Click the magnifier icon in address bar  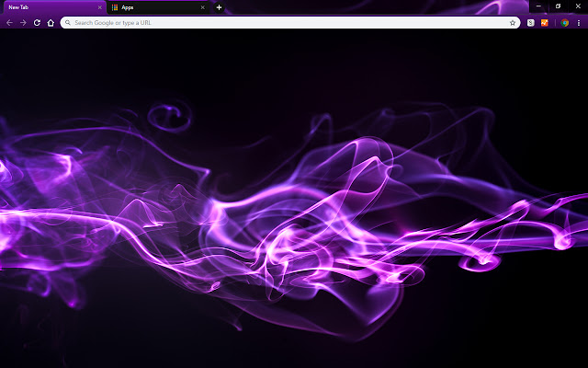tap(68, 22)
